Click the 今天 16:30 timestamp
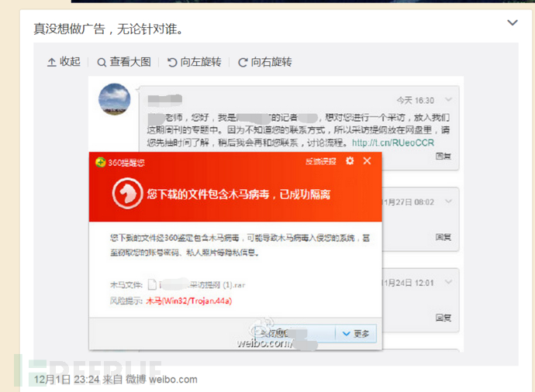 point(416,100)
